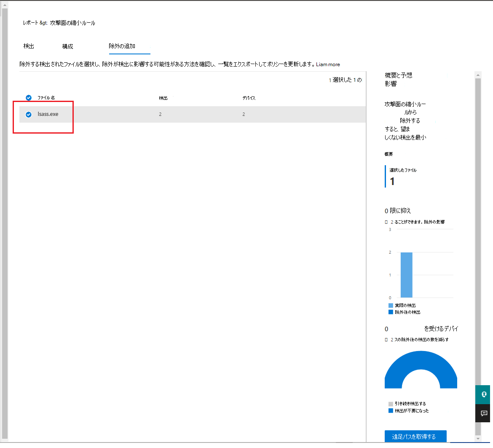
Task: Sort by デバイス column header
Action: click(x=249, y=98)
